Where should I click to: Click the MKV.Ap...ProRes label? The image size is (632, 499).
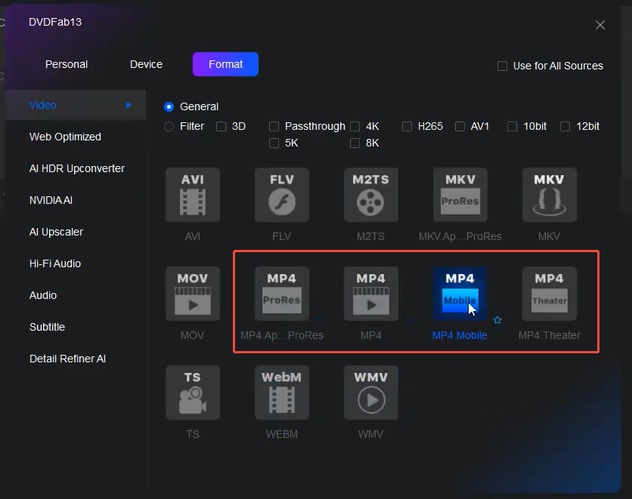pyautogui.click(x=460, y=237)
